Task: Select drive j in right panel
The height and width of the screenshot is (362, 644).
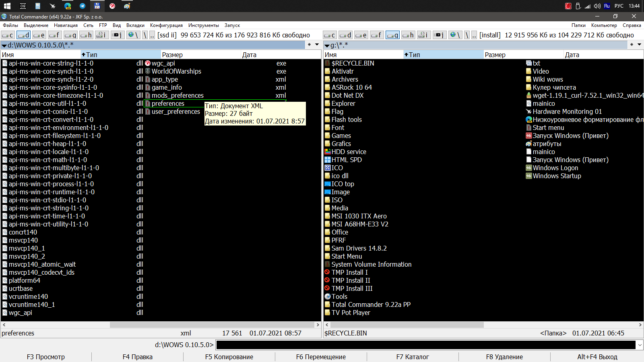Action: tap(439, 35)
